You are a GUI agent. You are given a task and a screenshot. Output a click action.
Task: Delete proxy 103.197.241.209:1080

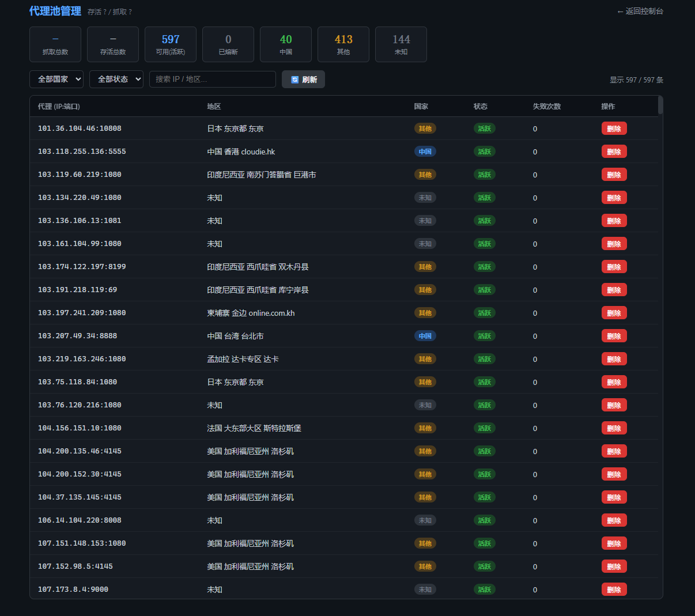614,313
